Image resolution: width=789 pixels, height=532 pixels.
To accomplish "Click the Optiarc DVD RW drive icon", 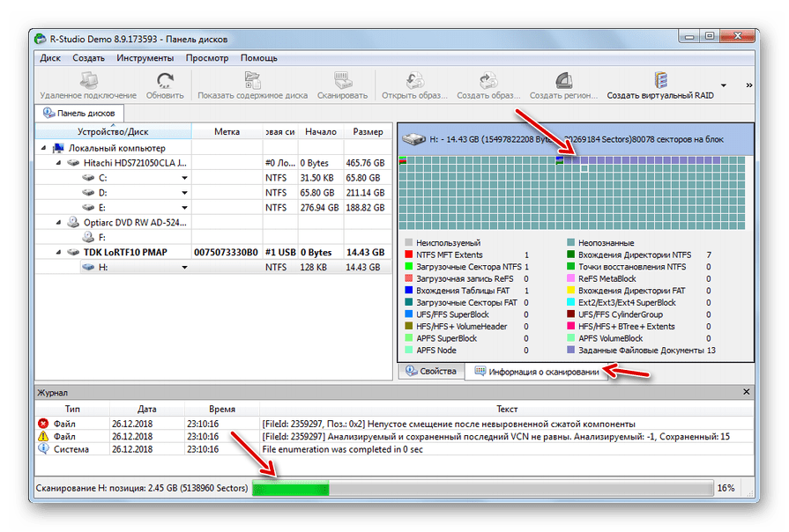I will 73,222.
